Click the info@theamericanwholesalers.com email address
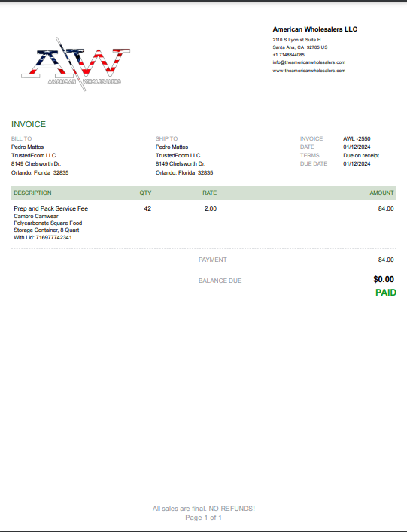This screenshot has width=407, height=532. [x=309, y=62]
